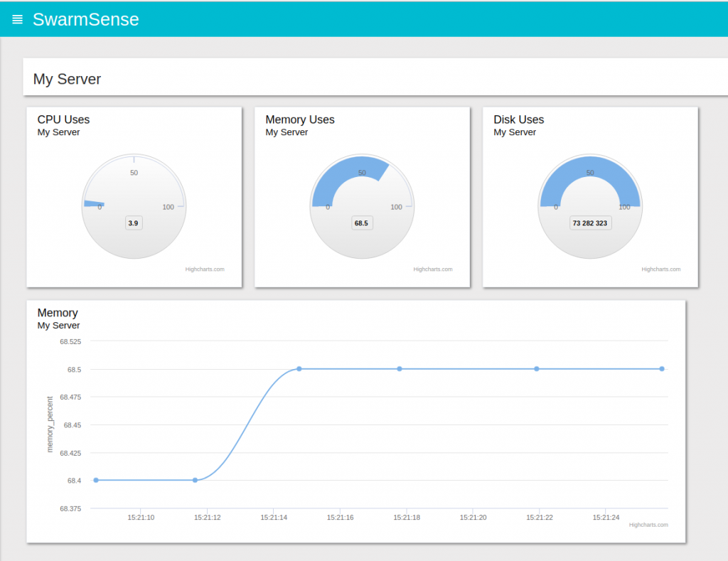Click the blue needle on the CPU gauge
The image size is (728, 561).
(x=96, y=203)
